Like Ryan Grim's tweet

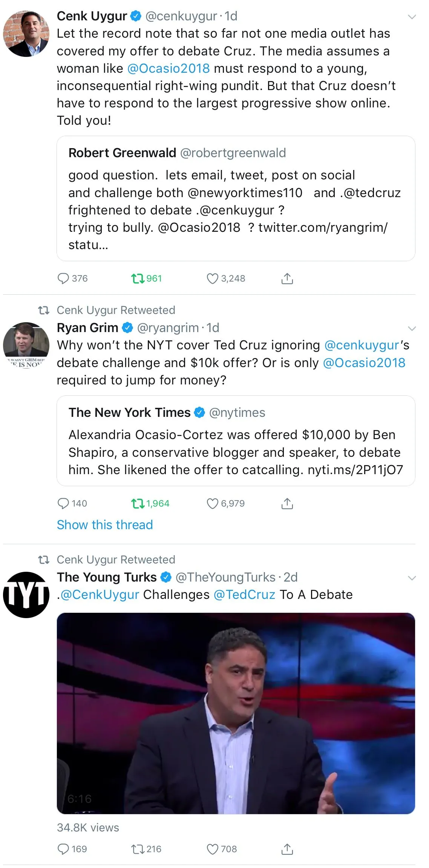213,504
